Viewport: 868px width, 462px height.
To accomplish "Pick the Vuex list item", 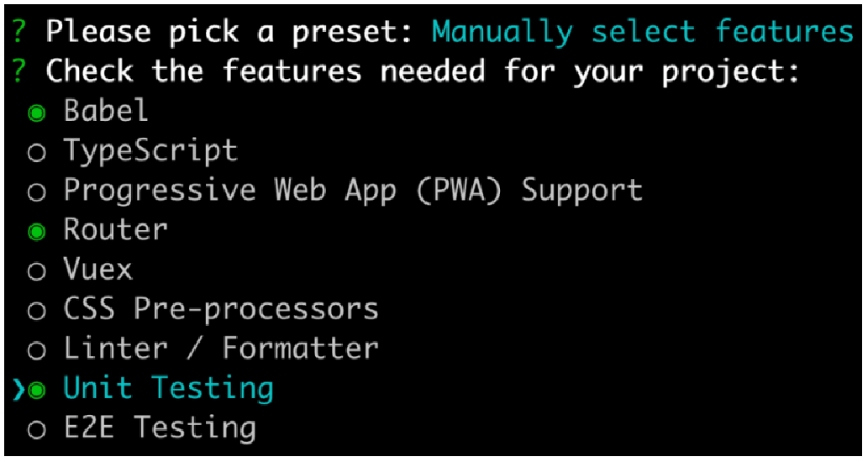I will pos(98,269).
